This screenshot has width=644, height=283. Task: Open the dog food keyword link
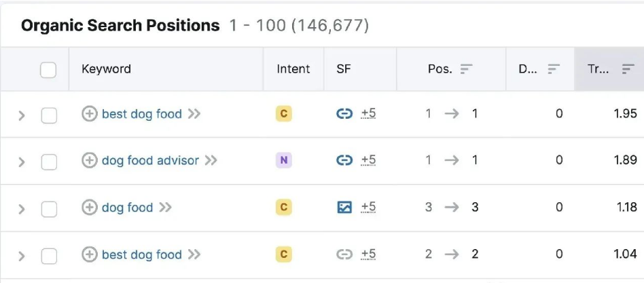pos(127,207)
